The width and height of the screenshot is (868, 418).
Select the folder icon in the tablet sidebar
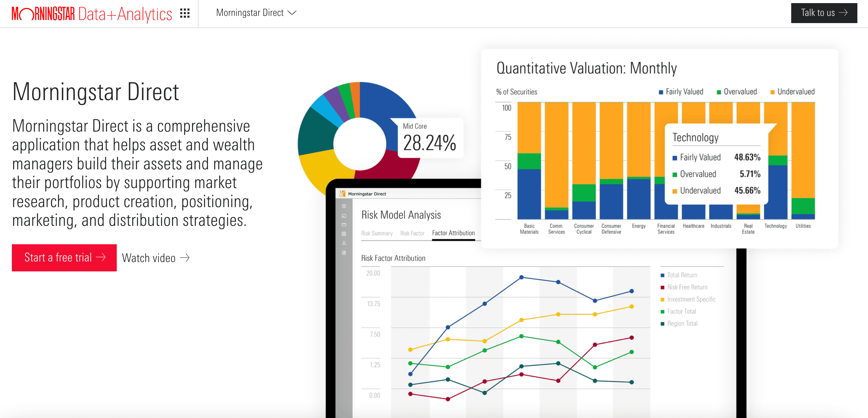344,225
